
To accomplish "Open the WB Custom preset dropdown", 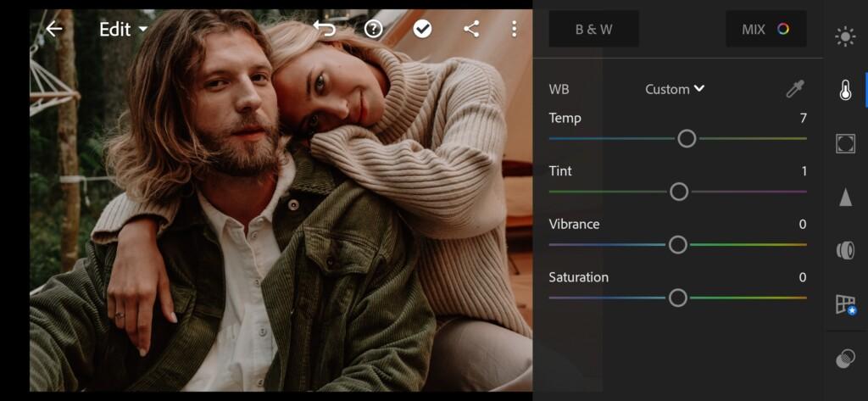I will pyautogui.click(x=675, y=89).
